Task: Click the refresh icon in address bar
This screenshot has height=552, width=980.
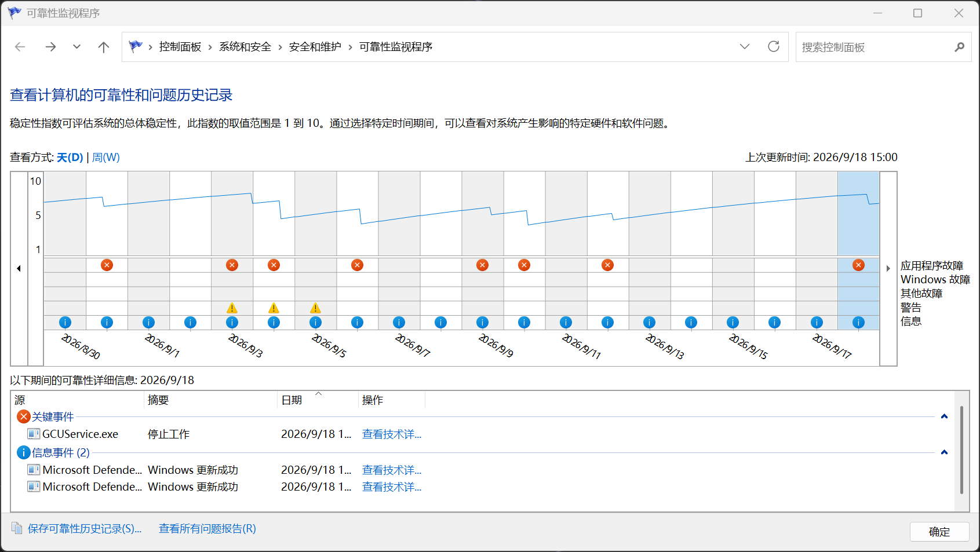Action: tap(773, 46)
